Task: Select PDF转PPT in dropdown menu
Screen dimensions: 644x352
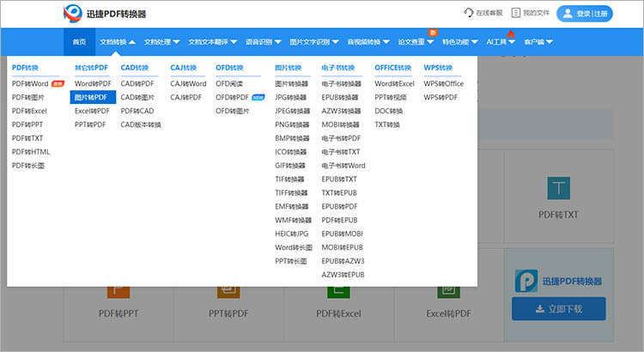Action: pos(27,124)
